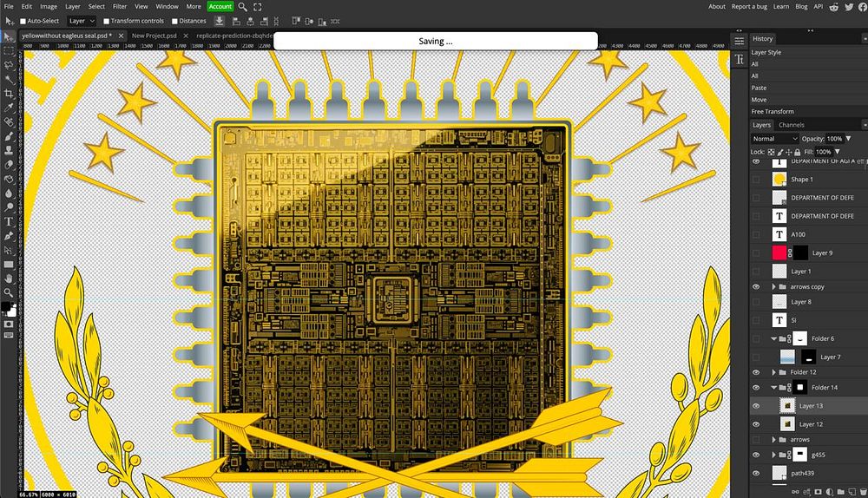Open the Blog link
868x498 pixels.
801,7
